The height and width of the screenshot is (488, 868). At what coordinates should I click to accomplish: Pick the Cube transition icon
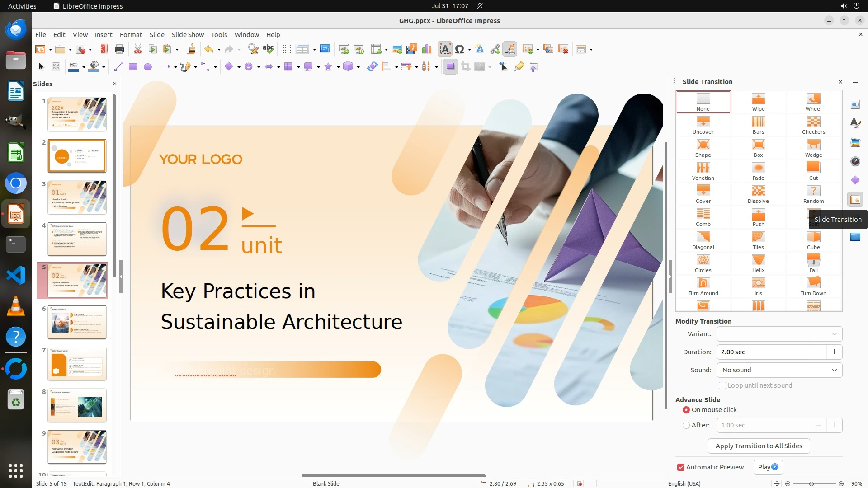(x=813, y=240)
